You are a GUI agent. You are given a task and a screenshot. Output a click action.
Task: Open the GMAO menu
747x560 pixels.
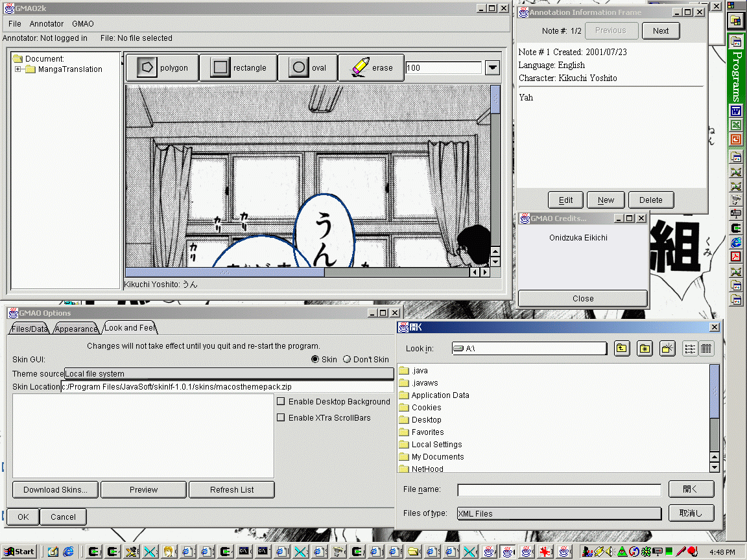pos(83,24)
